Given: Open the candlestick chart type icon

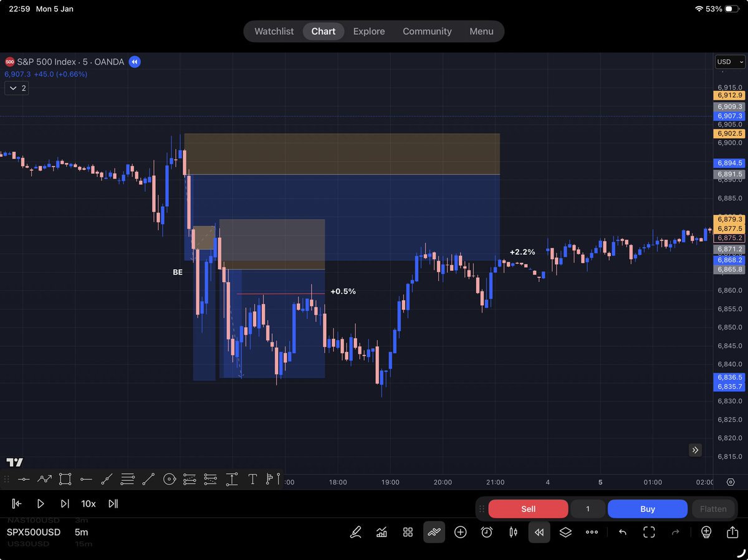Looking at the screenshot, I should [513, 532].
